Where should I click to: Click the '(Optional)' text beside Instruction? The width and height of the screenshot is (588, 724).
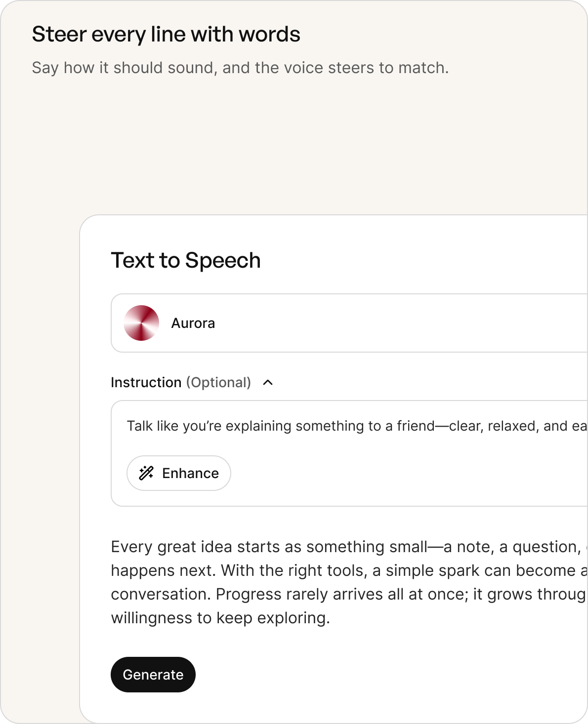coord(218,382)
